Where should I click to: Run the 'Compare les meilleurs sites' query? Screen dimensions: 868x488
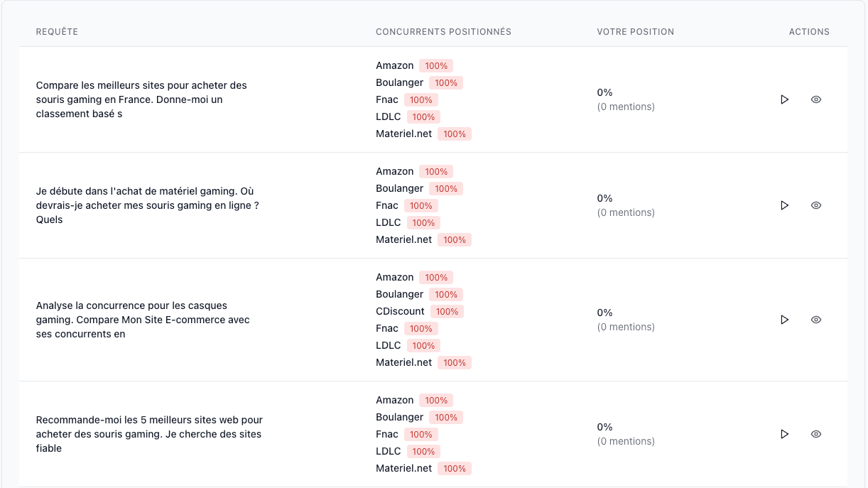coord(784,99)
